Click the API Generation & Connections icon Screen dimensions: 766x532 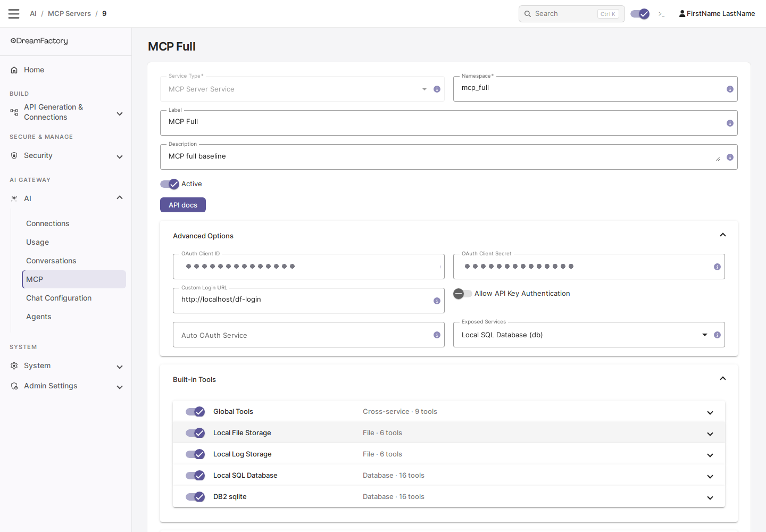click(x=14, y=112)
